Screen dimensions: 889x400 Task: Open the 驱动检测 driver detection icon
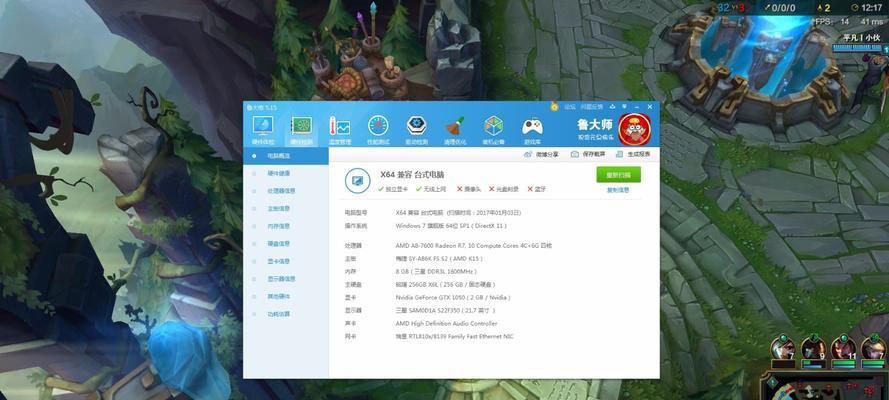pyautogui.click(x=417, y=130)
